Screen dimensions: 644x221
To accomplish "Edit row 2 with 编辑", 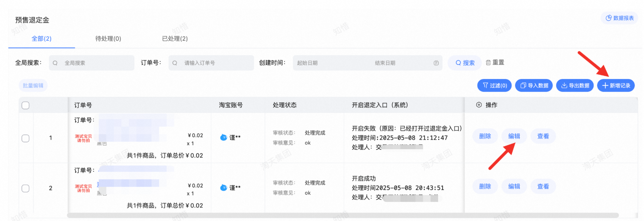I will click(x=514, y=186).
